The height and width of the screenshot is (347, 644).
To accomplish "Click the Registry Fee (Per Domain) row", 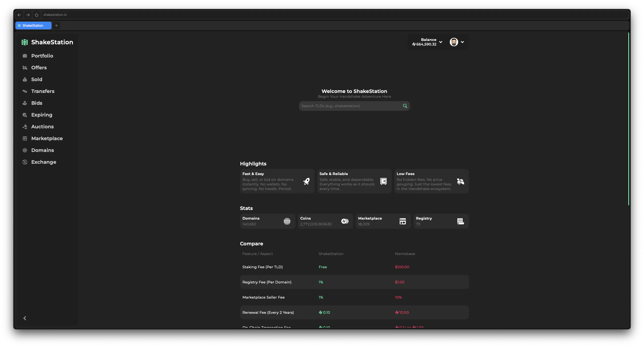I will (354, 282).
